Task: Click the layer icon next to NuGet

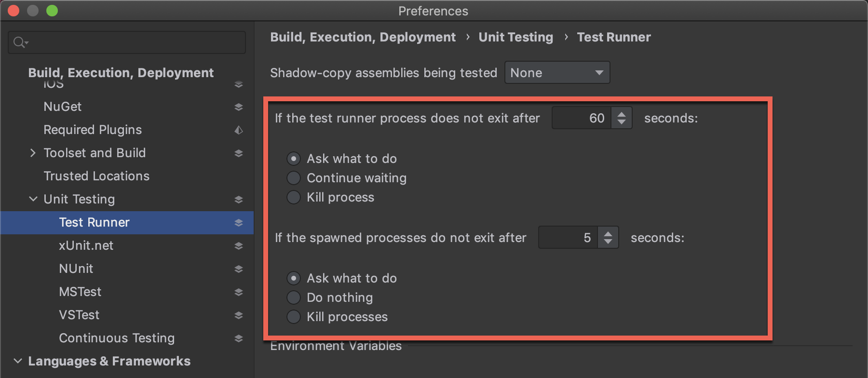Action: pos(238,107)
